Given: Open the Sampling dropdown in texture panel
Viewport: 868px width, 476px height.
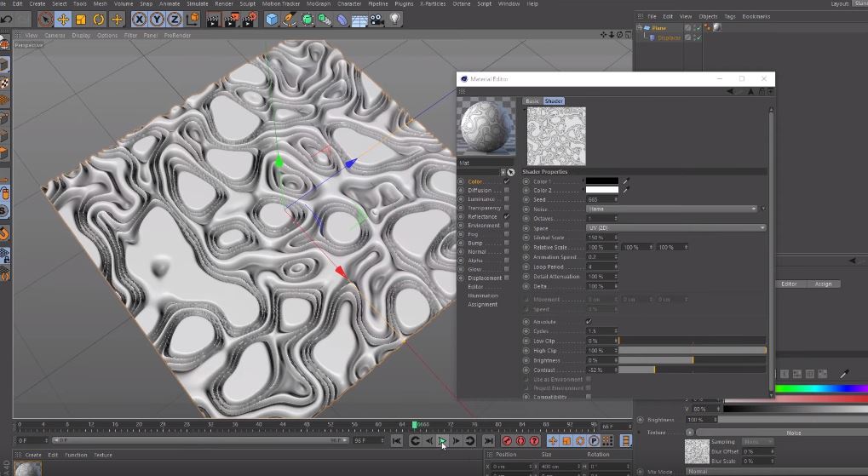Looking at the screenshot, I should click(x=756, y=442).
